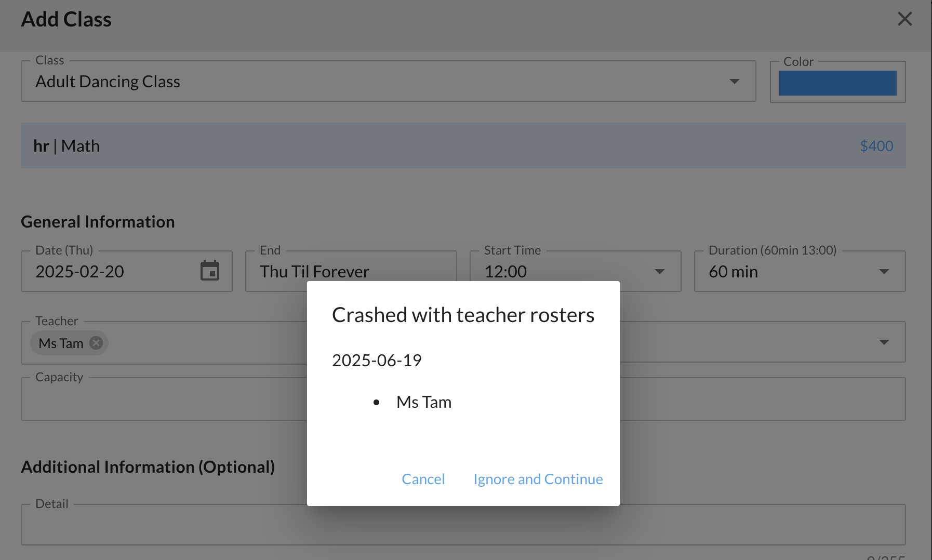Click the Ms Tam chip label
932x560 pixels.
[x=61, y=343]
